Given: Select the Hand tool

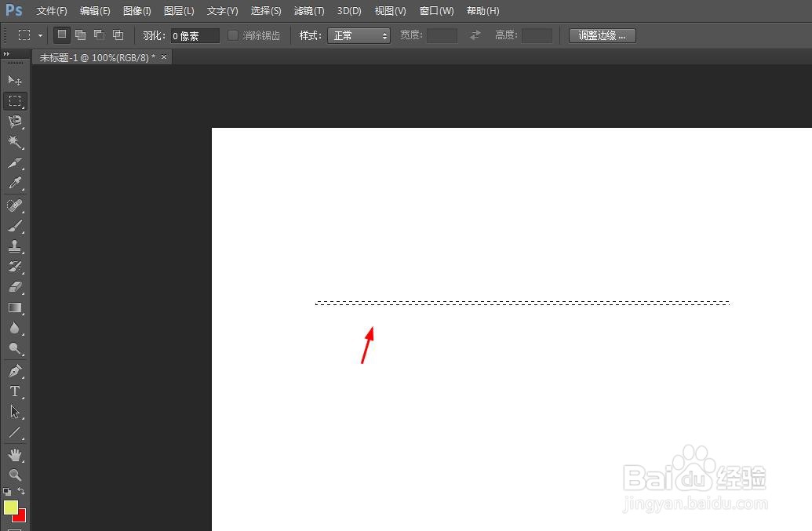Looking at the screenshot, I should [15, 454].
